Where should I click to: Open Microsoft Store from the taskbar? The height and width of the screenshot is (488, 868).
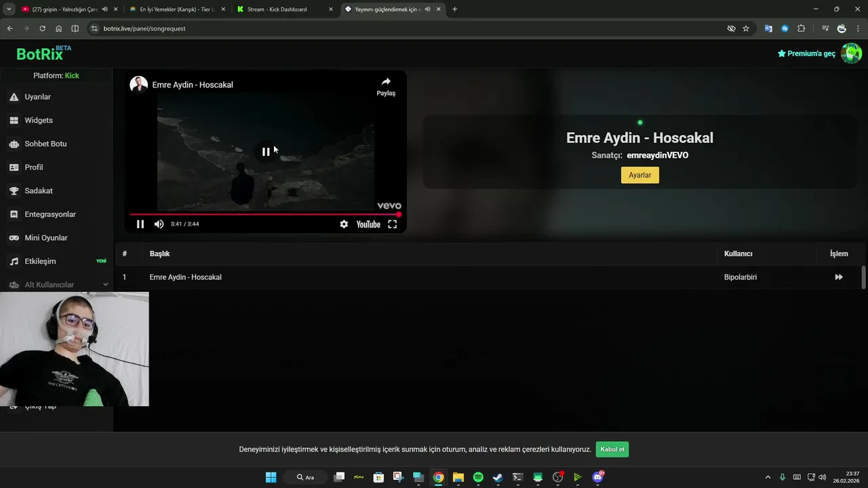(378, 477)
